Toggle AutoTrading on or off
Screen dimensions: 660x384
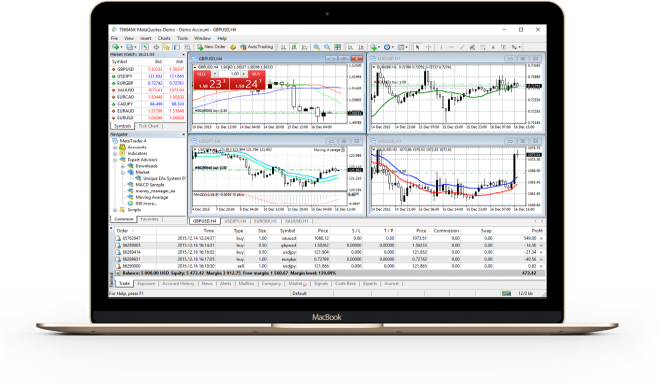257,47
